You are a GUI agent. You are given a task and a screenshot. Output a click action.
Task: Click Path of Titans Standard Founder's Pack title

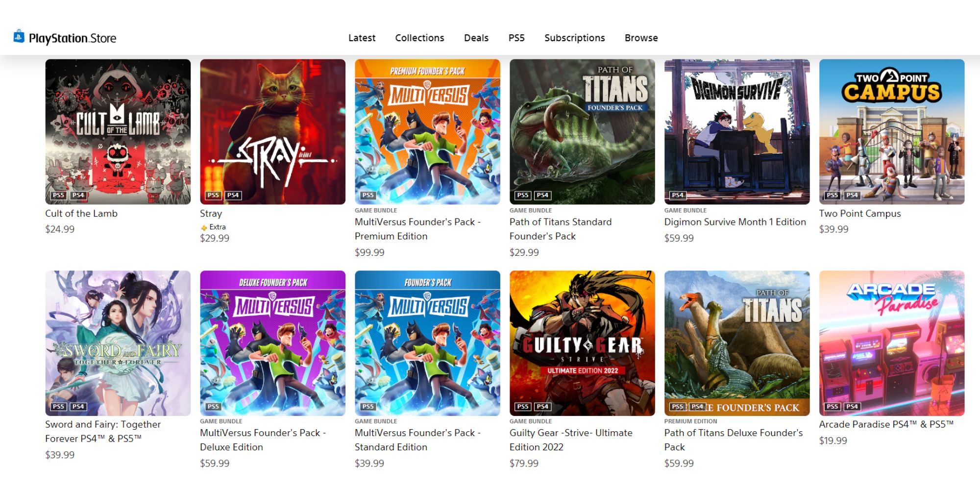[x=561, y=229]
